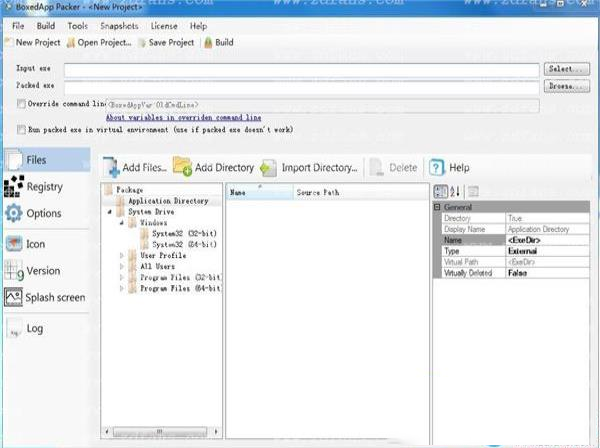This screenshot has height=448, width=600.
Task: Collapse the General property category
Action: [x=437, y=207]
